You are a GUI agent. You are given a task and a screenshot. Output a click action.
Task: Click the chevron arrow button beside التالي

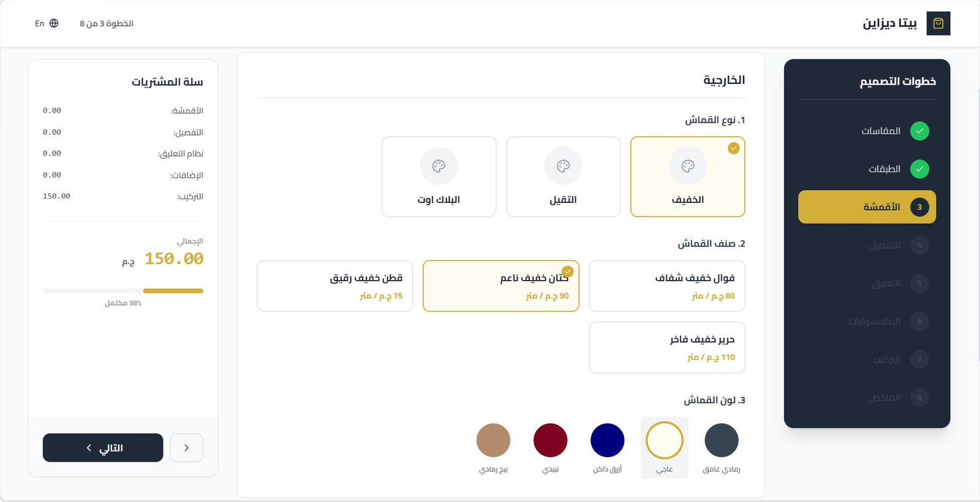tap(187, 447)
